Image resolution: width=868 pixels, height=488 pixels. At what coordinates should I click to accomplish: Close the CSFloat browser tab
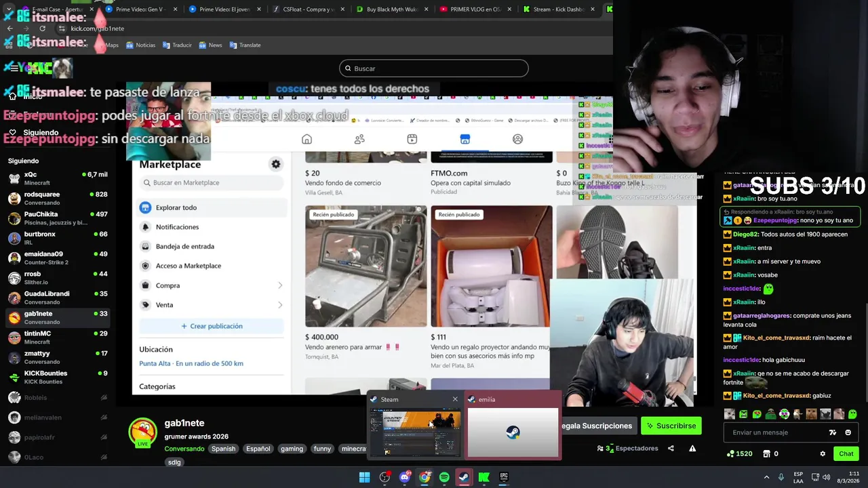coord(342,9)
